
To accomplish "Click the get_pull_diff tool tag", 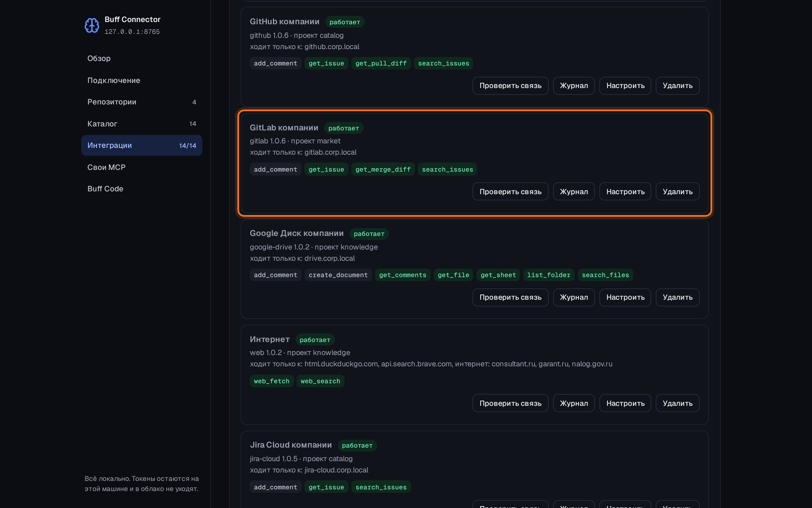I will (x=381, y=63).
